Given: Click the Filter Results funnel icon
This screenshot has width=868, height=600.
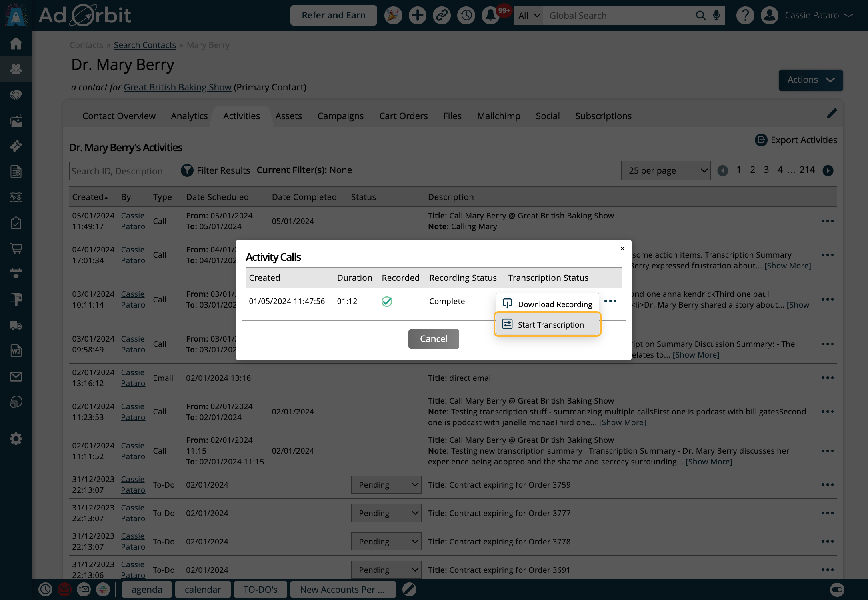Looking at the screenshot, I should 187,170.
